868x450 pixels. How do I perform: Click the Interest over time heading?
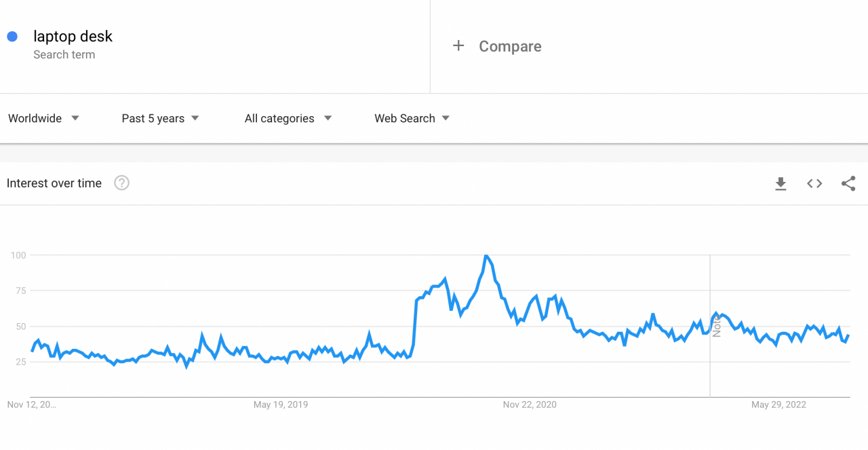coord(54,183)
